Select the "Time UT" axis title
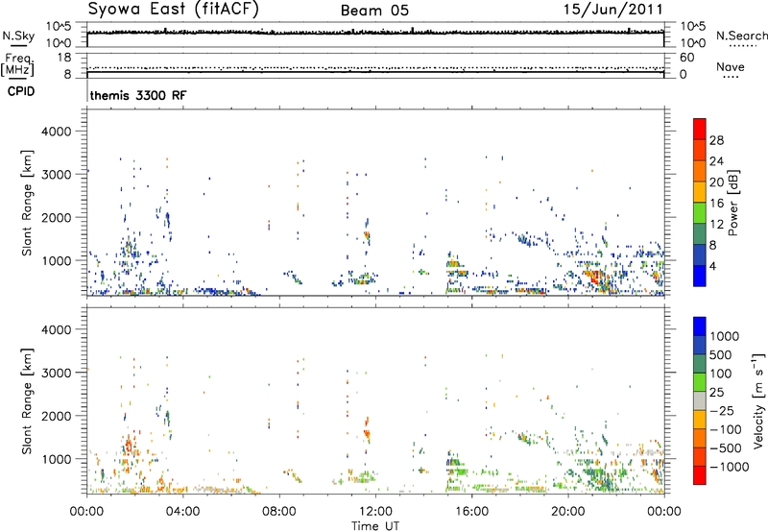The width and height of the screenshot is (768, 532). click(375, 526)
